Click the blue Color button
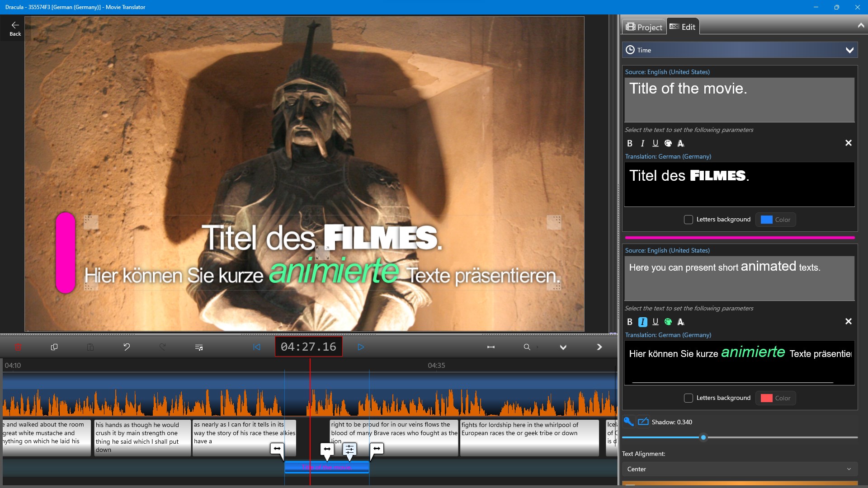The image size is (868, 488). tap(775, 220)
